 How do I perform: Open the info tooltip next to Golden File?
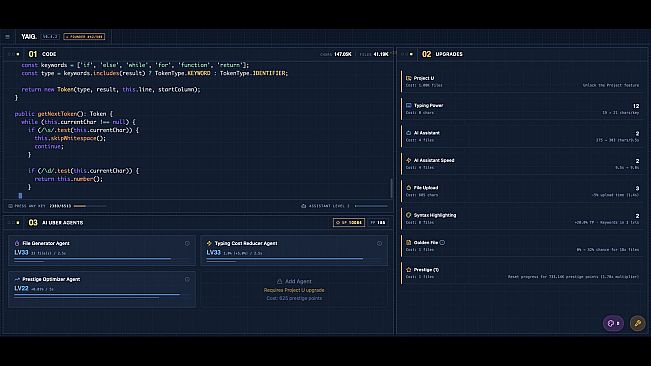click(x=442, y=242)
